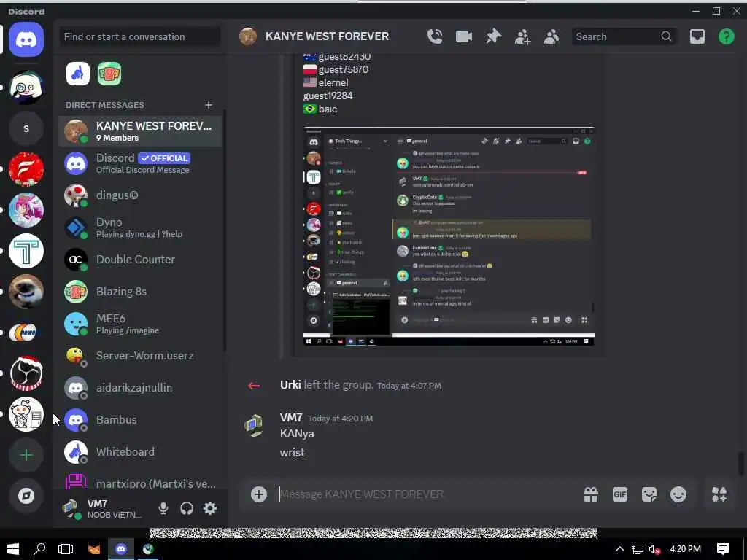Open DM with aidarikzajnullin
Viewport: 747px width, 560px height.
coord(141,388)
